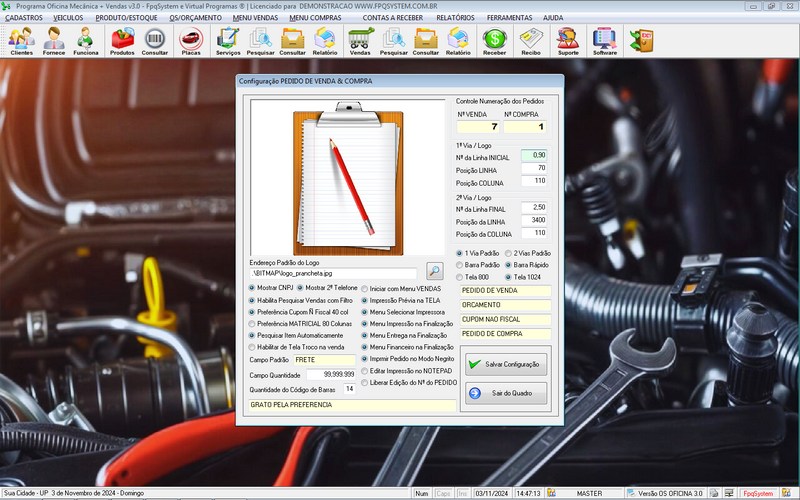
Task: Click the Salvar Configuração button
Action: pos(506,365)
